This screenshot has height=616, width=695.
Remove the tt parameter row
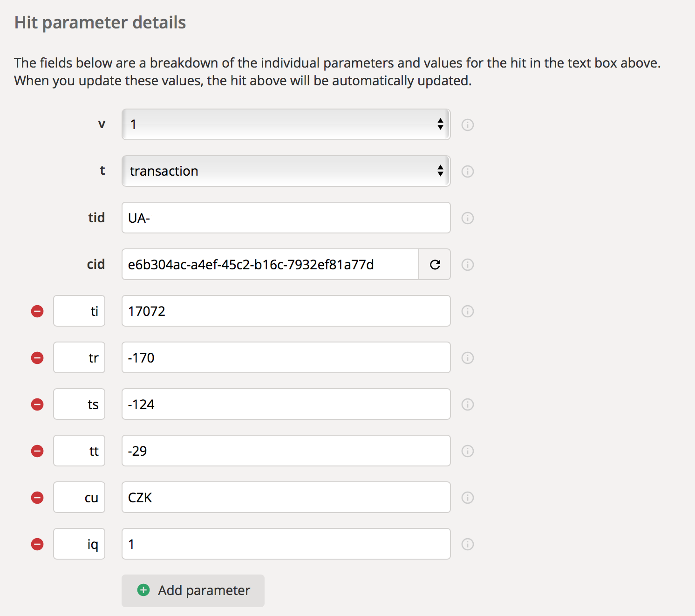click(37, 451)
